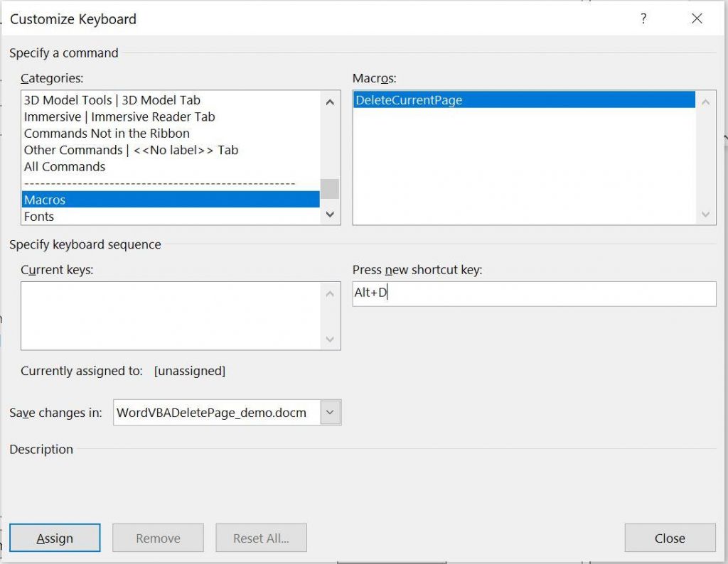This screenshot has height=564, width=728.
Task: Open the Save changes in dropdown
Action: coord(328,412)
